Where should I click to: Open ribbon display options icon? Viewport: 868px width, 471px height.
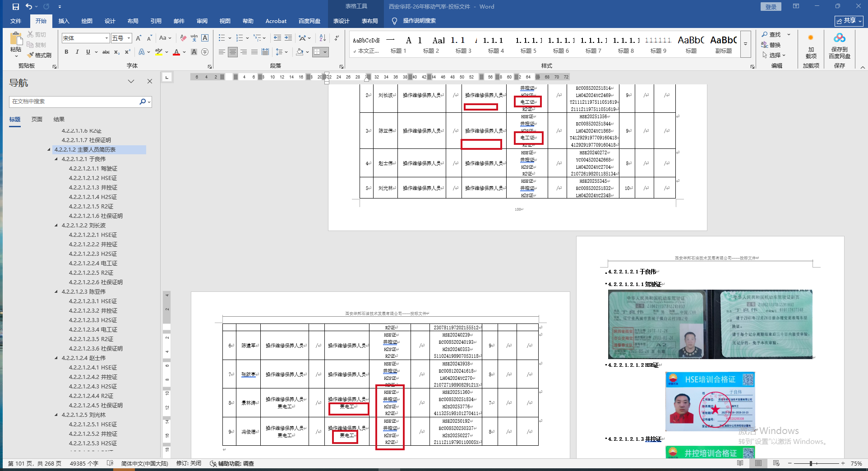[x=796, y=6]
